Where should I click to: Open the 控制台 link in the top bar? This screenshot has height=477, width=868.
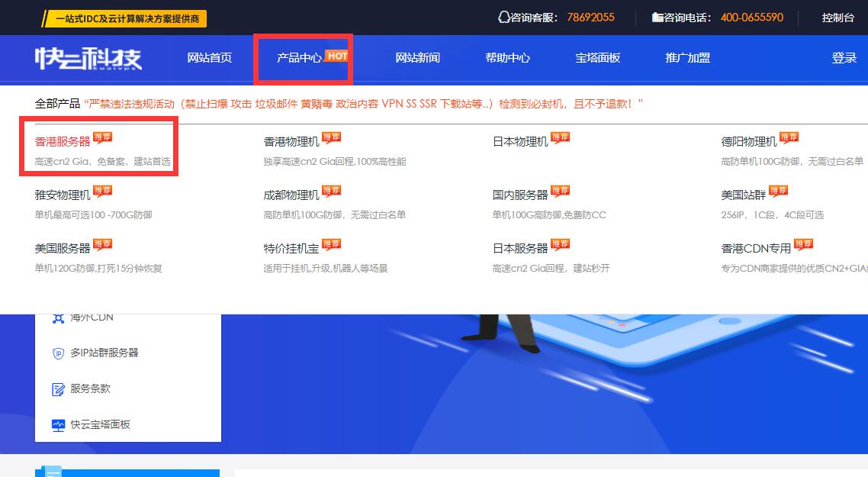click(x=838, y=17)
